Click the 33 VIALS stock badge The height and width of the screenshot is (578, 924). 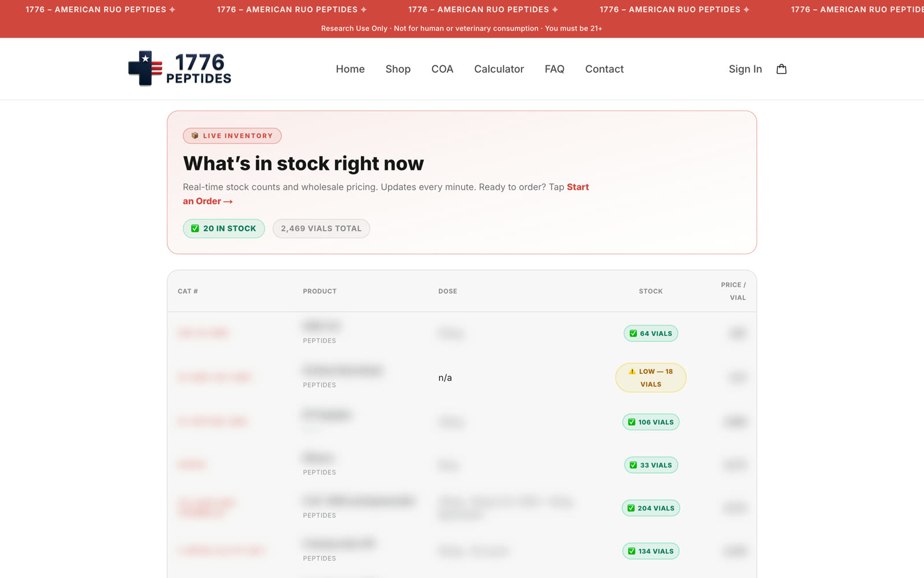651,465
